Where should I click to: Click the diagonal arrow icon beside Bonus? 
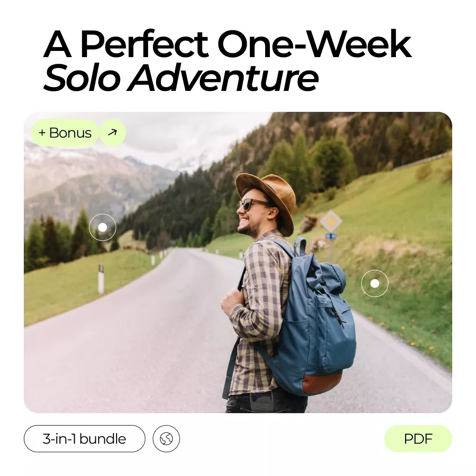coord(112,132)
